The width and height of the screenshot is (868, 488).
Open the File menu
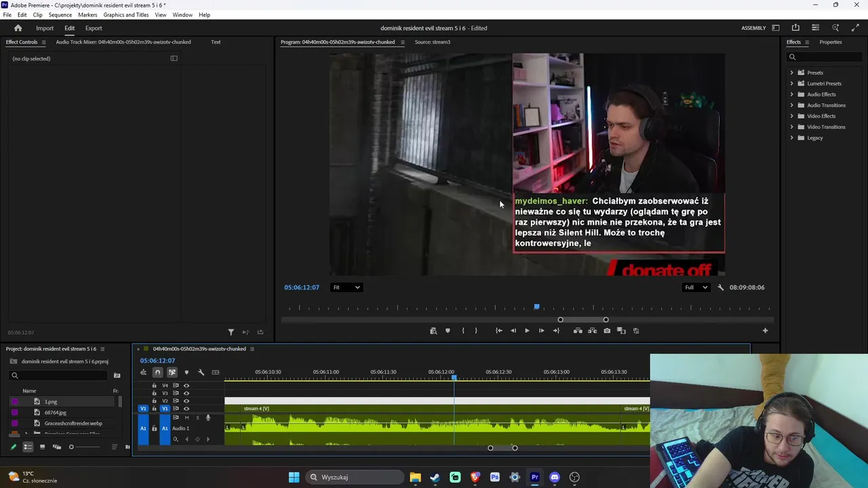coord(7,15)
